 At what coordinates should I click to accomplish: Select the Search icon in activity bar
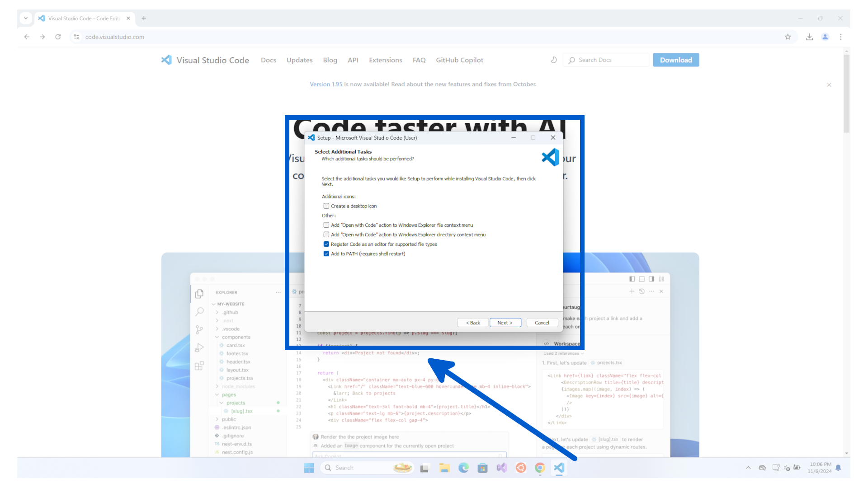199,311
